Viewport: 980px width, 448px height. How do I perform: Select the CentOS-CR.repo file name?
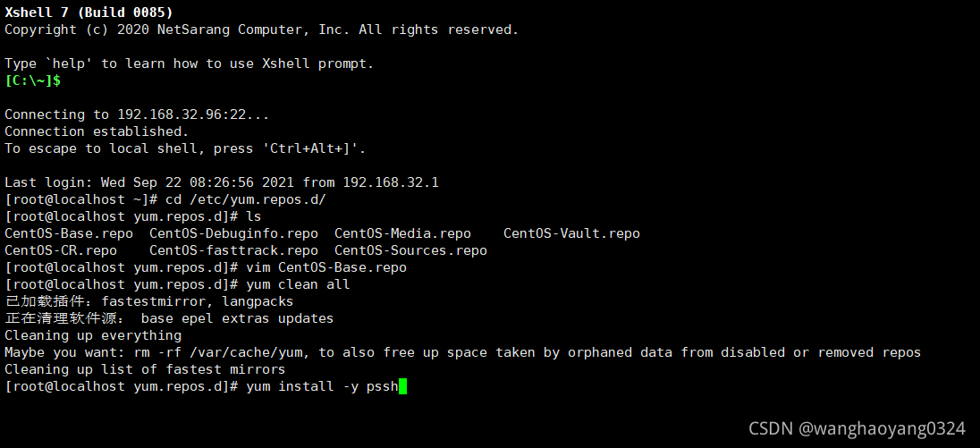(x=61, y=250)
